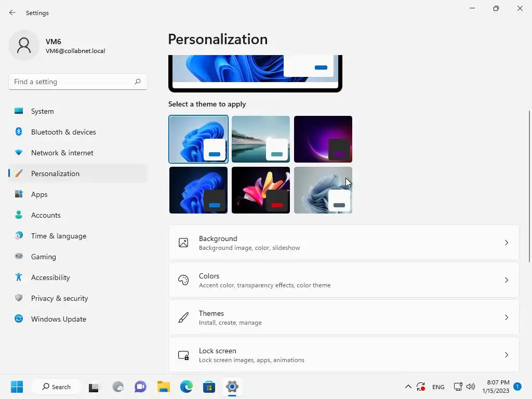Open the Colors settings chevron
Screen dimensions: 532x399
pos(506,280)
